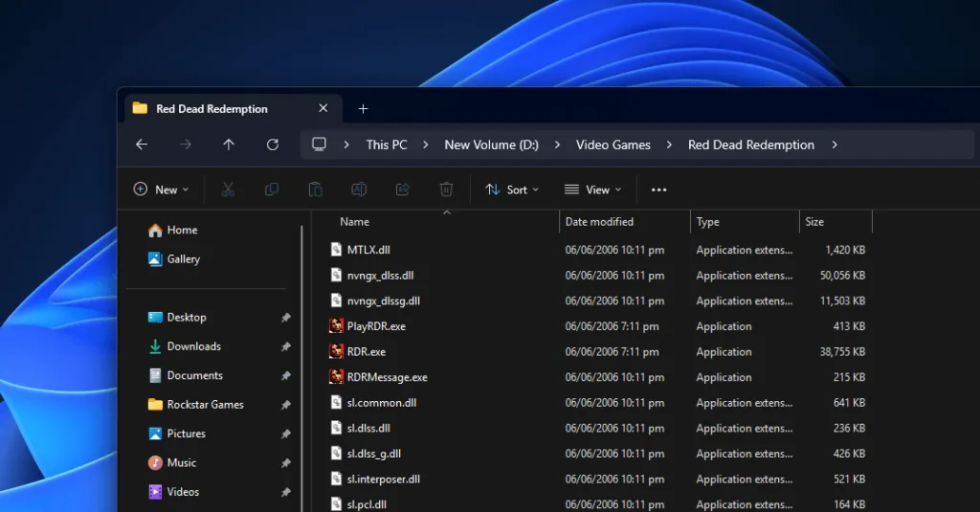Close the Red Dead Redemption tab
The width and height of the screenshot is (980, 512).
(x=323, y=108)
